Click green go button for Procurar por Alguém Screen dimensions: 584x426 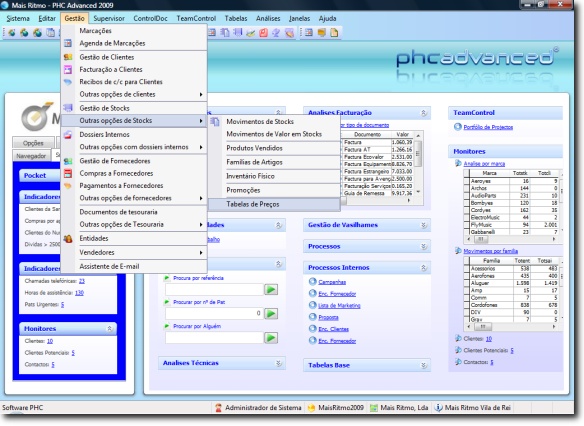[x=271, y=338]
